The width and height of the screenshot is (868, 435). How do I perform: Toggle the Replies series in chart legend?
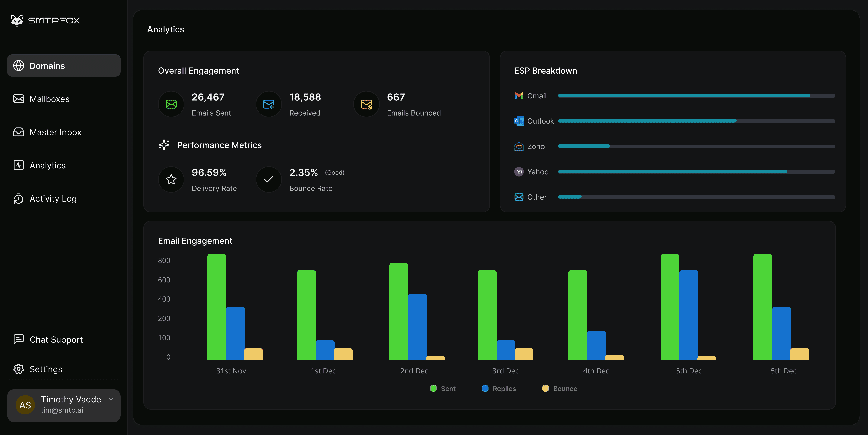click(x=499, y=389)
